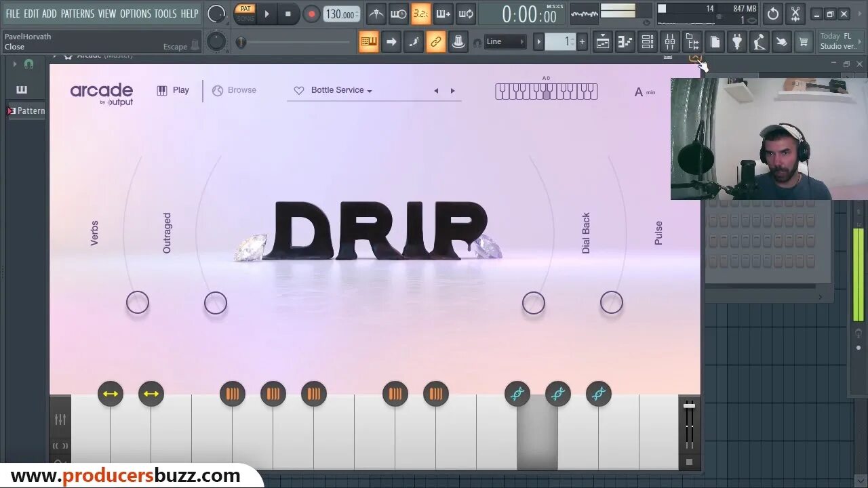The width and height of the screenshot is (868, 488).
Task: Open the Playlist view
Action: tap(603, 42)
